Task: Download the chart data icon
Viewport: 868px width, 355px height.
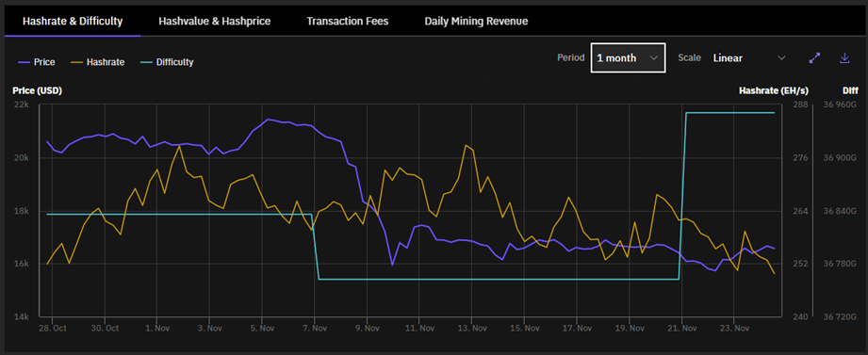Action: point(844,58)
